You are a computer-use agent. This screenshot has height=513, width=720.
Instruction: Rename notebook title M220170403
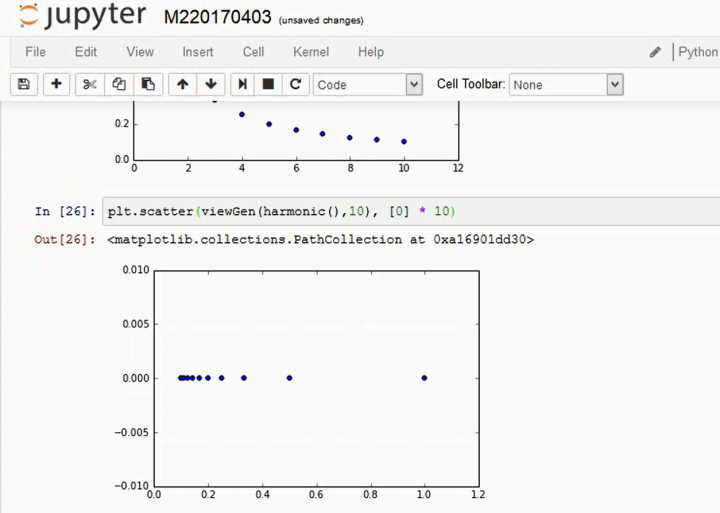[218, 17]
